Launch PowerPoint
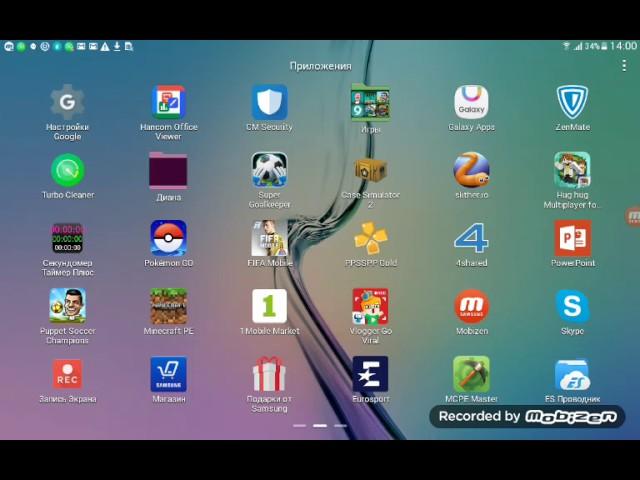The image size is (640, 480). [572, 238]
